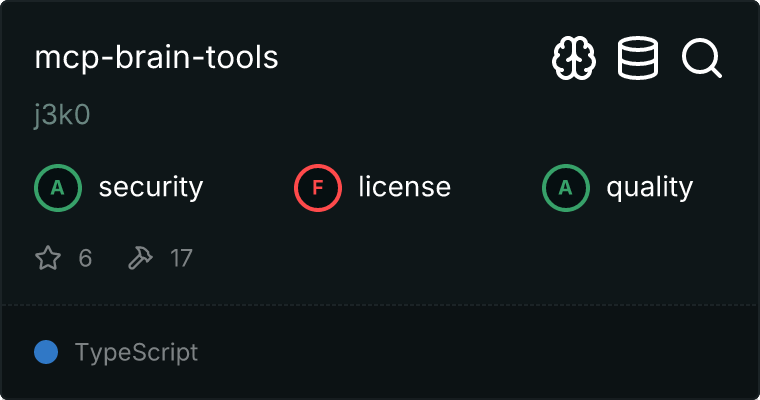Click the blank space between title and brain icon
The image size is (760, 400).
410,58
